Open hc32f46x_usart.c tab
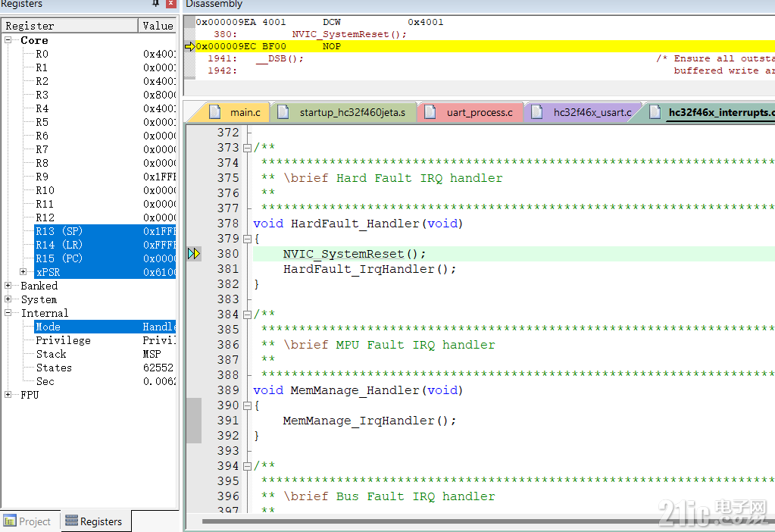Image resolution: width=775 pixels, height=532 pixels. (583, 112)
